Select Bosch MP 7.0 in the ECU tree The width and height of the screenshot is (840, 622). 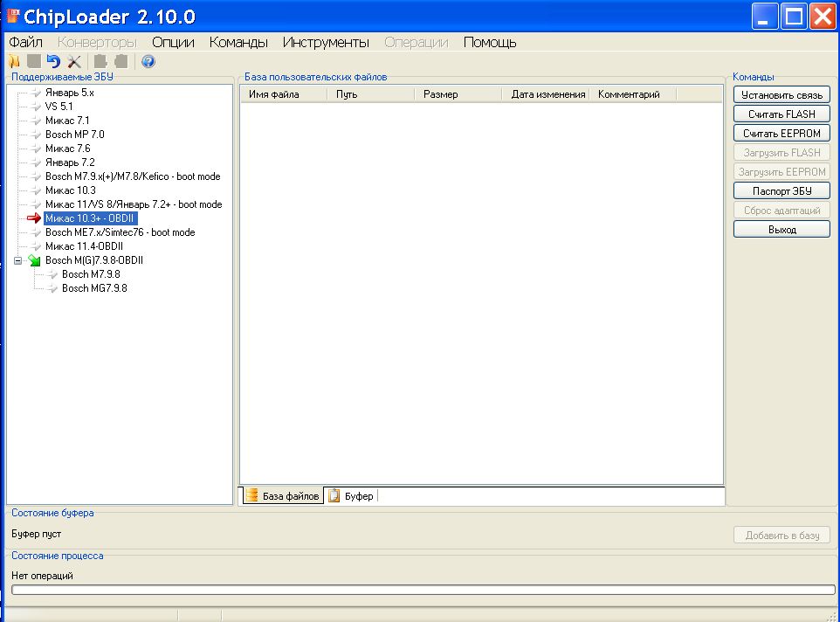coord(75,135)
